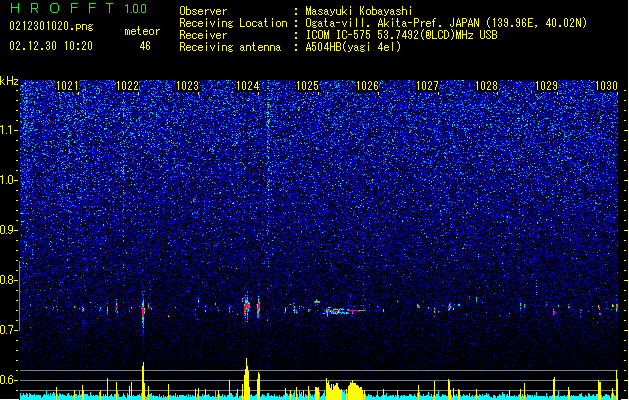Viewport: 629px width, 400px height.
Task: Click the 1030 time marker
Action: pos(606,86)
